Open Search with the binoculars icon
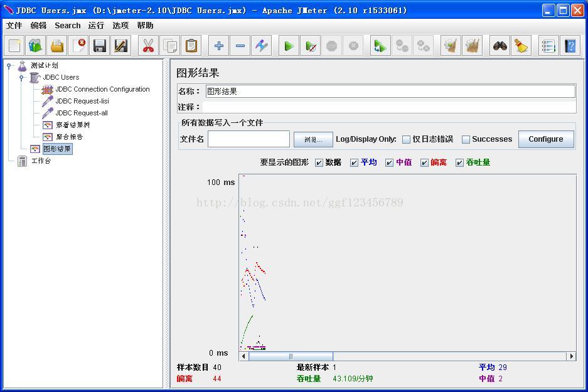The image size is (588, 392). (500, 46)
